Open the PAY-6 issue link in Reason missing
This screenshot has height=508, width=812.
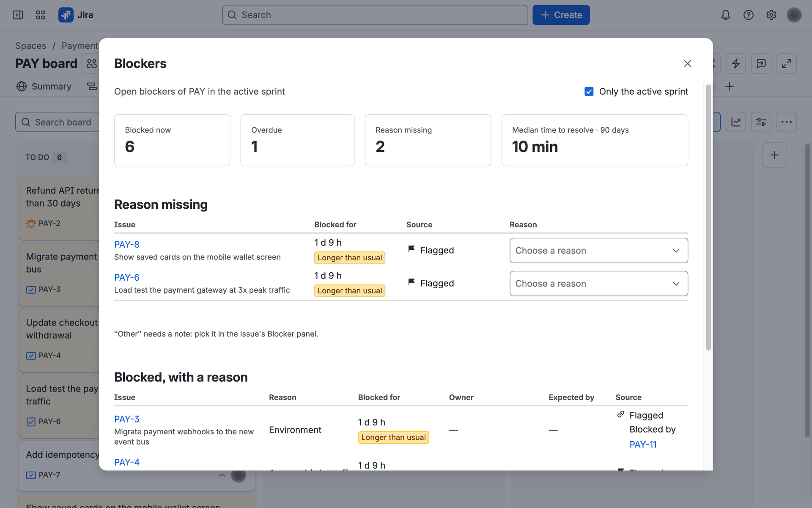126,277
